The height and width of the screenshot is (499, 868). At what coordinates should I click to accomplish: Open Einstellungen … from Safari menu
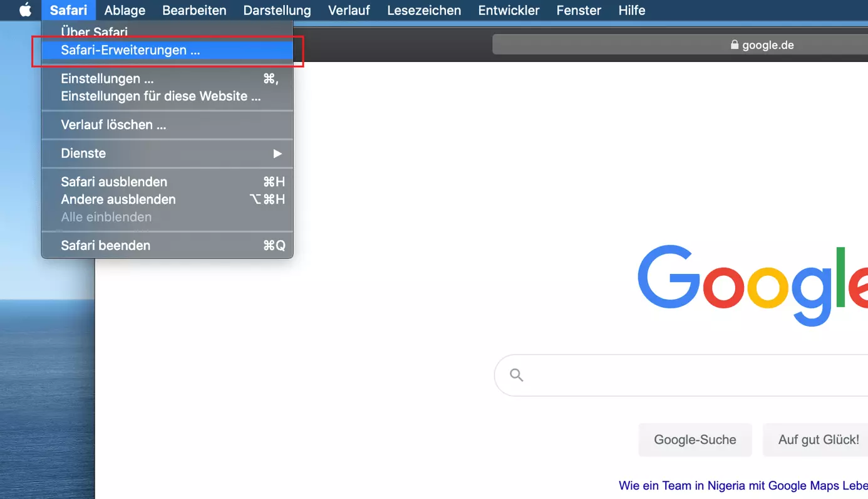[167, 79]
